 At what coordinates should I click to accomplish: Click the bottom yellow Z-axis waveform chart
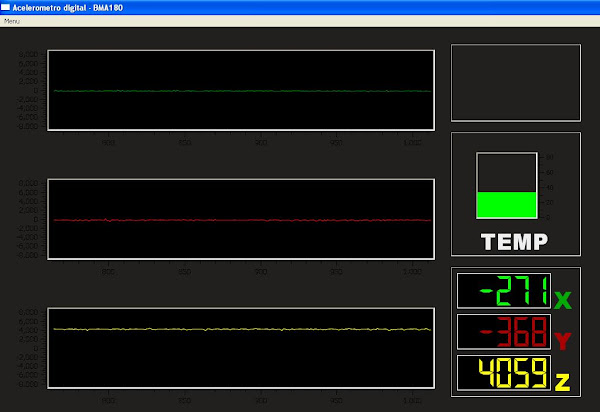click(241, 347)
